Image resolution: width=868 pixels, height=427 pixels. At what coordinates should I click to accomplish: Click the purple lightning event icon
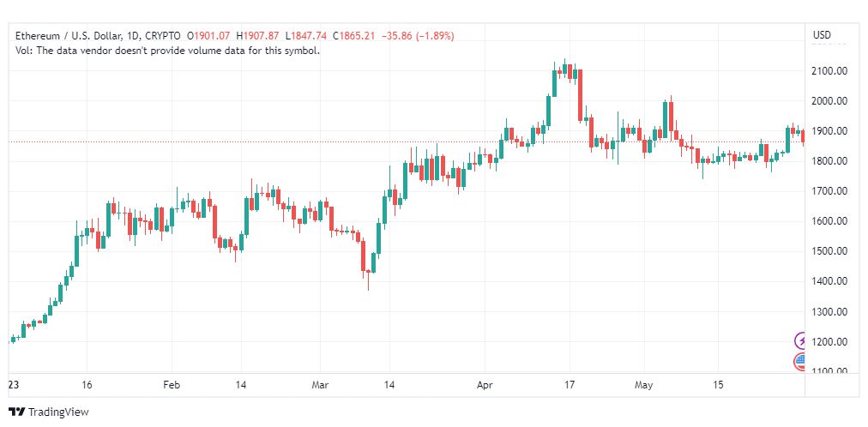coord(800,340)
